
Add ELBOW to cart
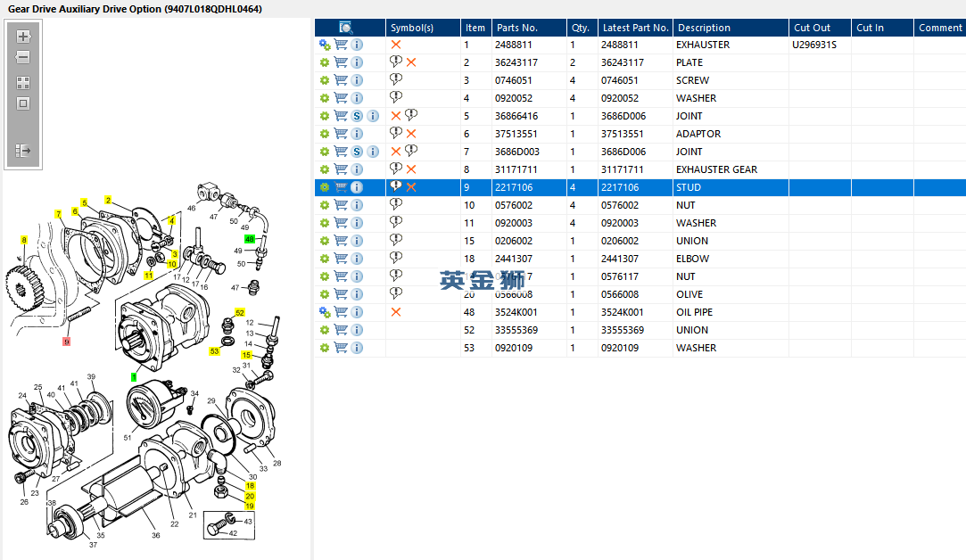341,259
